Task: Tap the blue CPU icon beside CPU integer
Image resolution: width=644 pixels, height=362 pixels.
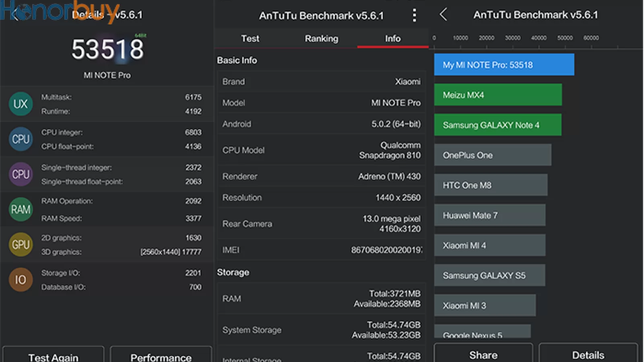Action: click(x=21, y=139)
